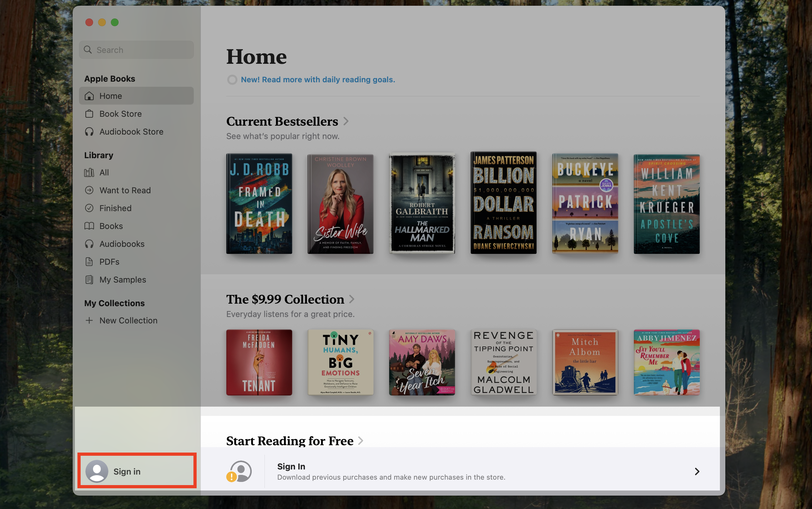This screenshot has height=509, width=812.
Task: Open Say You'll Remember Me cover
Action: tap(666, 362)
